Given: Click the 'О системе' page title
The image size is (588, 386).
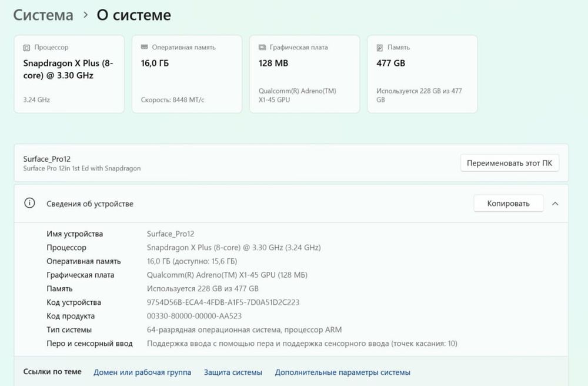Looking at the screenshot, I should click(134, 15).
